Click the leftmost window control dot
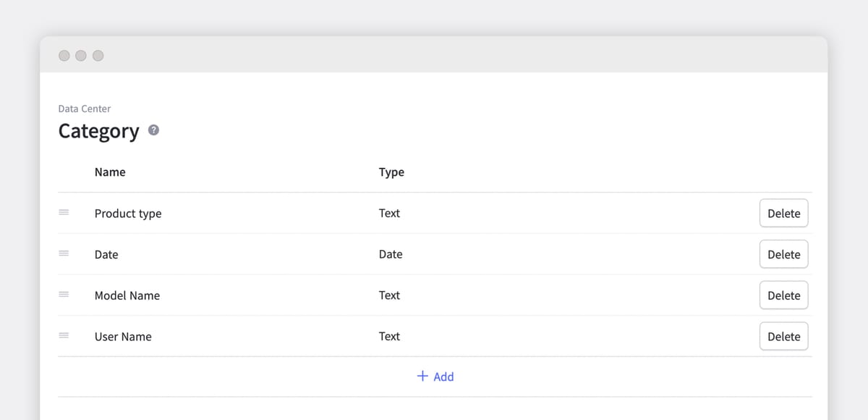This screenshot has height=420, width=868. [x=64, y=55]
